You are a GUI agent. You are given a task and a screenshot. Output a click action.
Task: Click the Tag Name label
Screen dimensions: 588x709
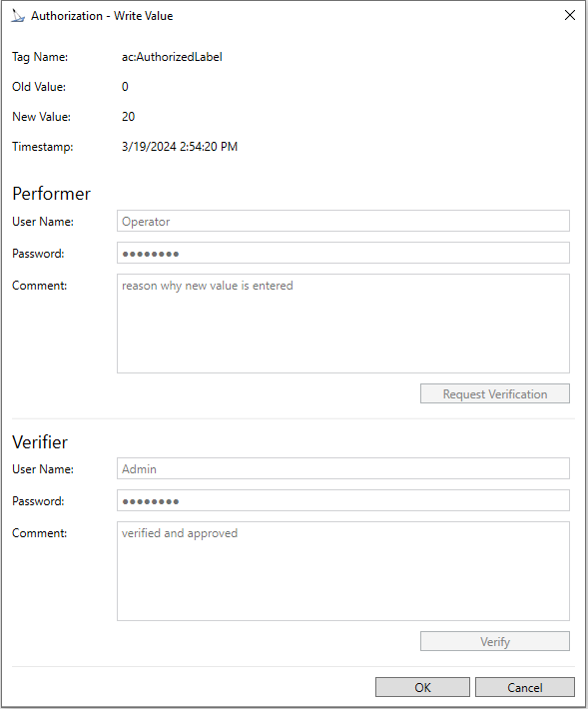(x=40, y=57)
